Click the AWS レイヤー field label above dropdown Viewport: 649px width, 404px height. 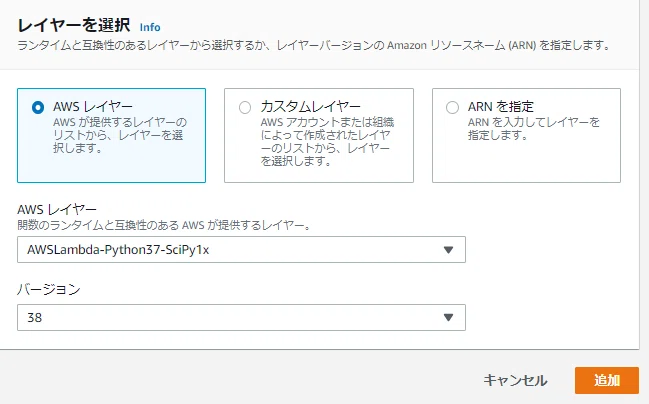click(x=57, y=209)
